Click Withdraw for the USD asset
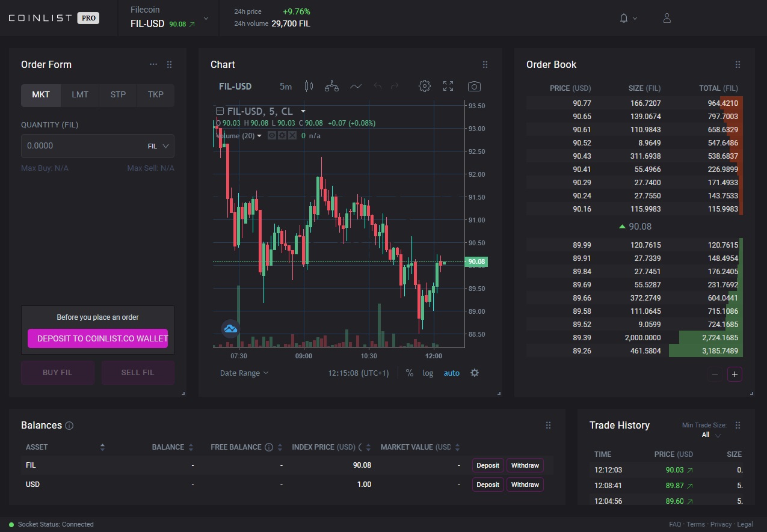 (525, 484)
